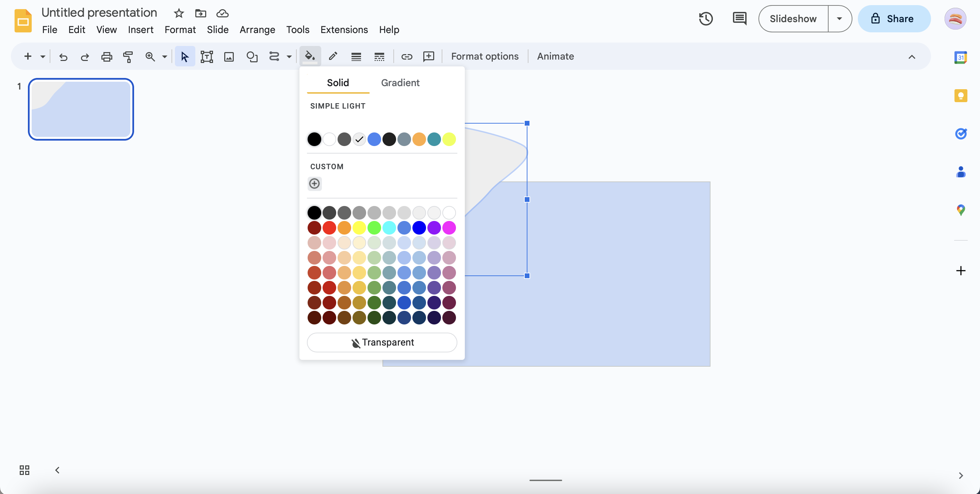Click the add custom color plus button
The image size is (980, 494).
point(315,184)
